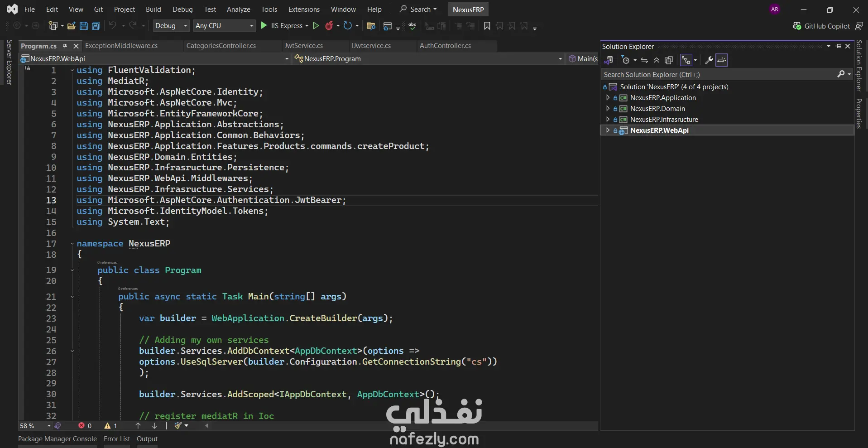868x448 pixels.
Task: Collapse the namespace NexusERP code block
Action: tap(72, 244)
